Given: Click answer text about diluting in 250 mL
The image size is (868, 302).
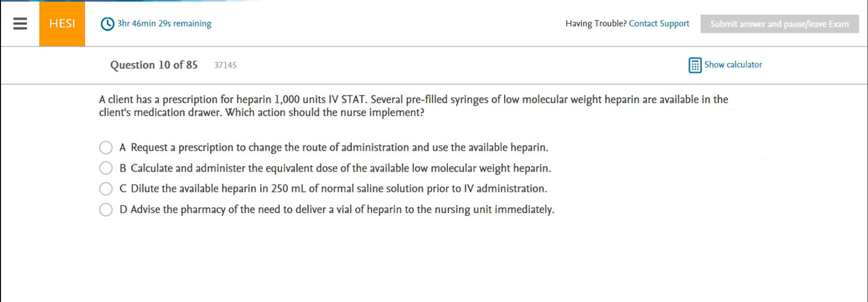Looking at the screenshot, I should (339, 189).
